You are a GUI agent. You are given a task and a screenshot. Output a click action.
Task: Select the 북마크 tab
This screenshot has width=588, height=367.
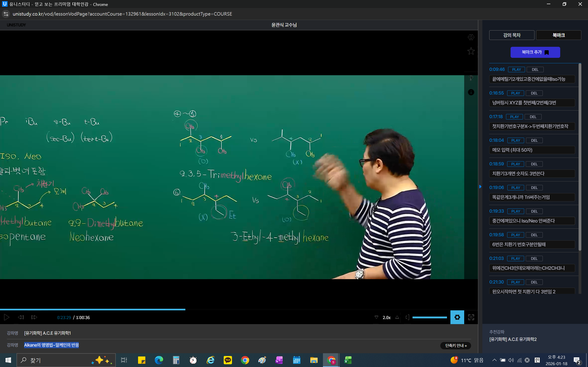click(558, 35)
